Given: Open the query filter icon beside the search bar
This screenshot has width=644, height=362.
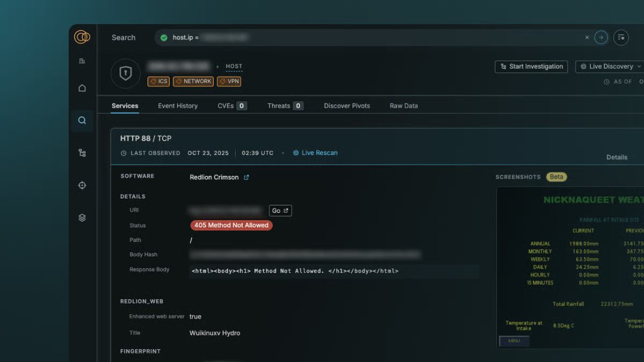Looking at the screenshot, I should tap(621, 37).
